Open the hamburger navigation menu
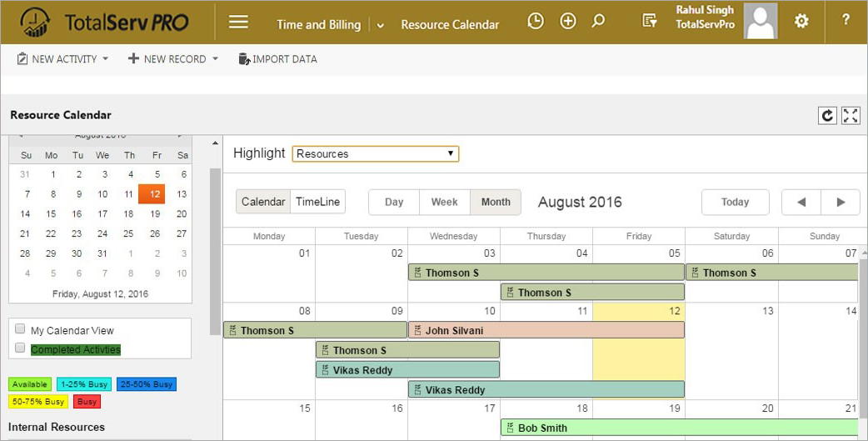This screenshot has width=868, height=441. coord(238,23)
